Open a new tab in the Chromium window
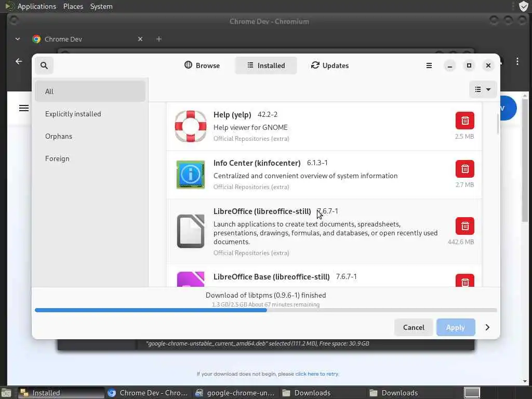Viewport: 532px width, 399px height. pyautogui.click(x=159, y=39)
